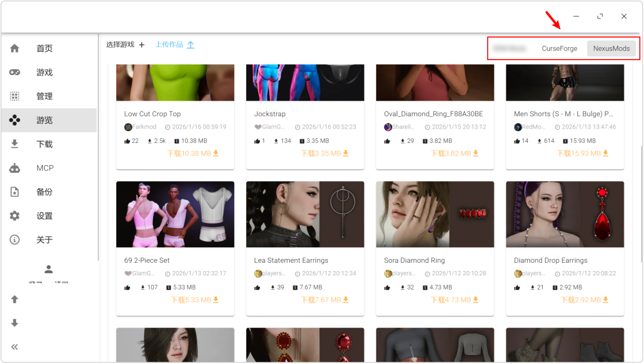Image resolution: width=644 pixels, height=364 pixels.
Task: Like the Oval_Diamond_Ring_F88A30BE mod
Action: tap(387, 141)
